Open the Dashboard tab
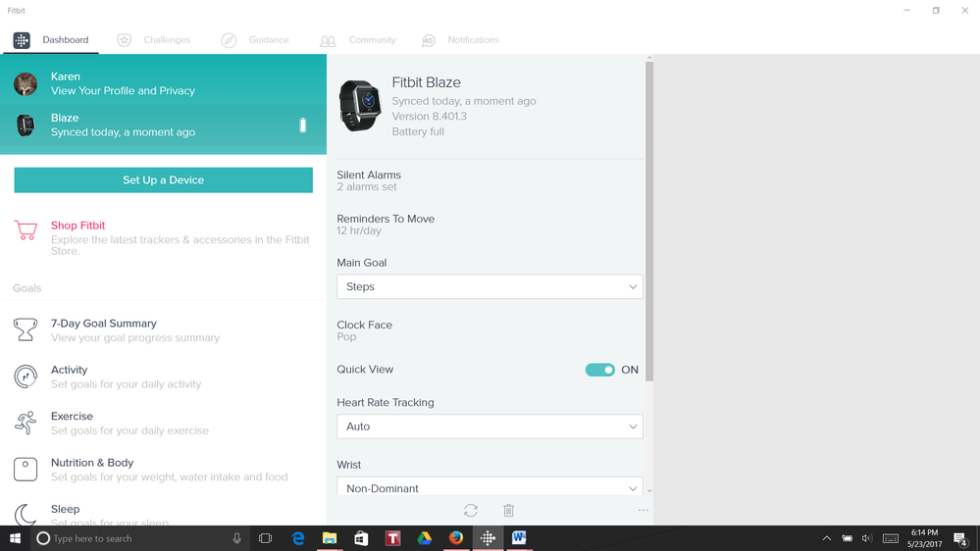 [x=51, y=40]
